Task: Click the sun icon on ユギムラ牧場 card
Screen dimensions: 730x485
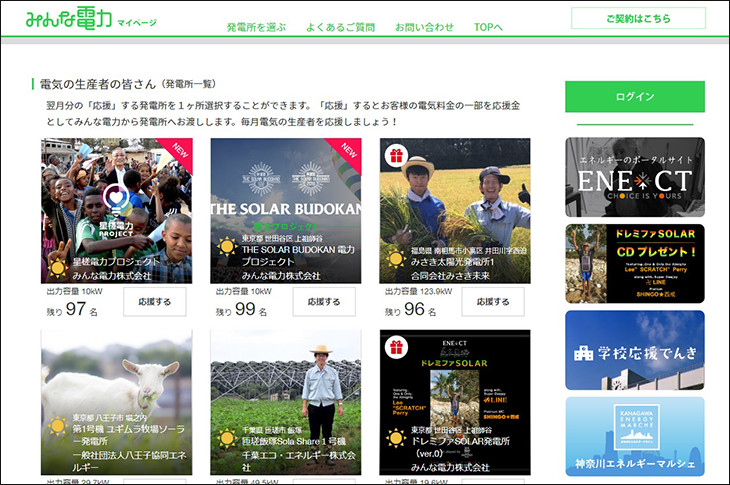Action: pyautogui.click(x=57, y=427)
